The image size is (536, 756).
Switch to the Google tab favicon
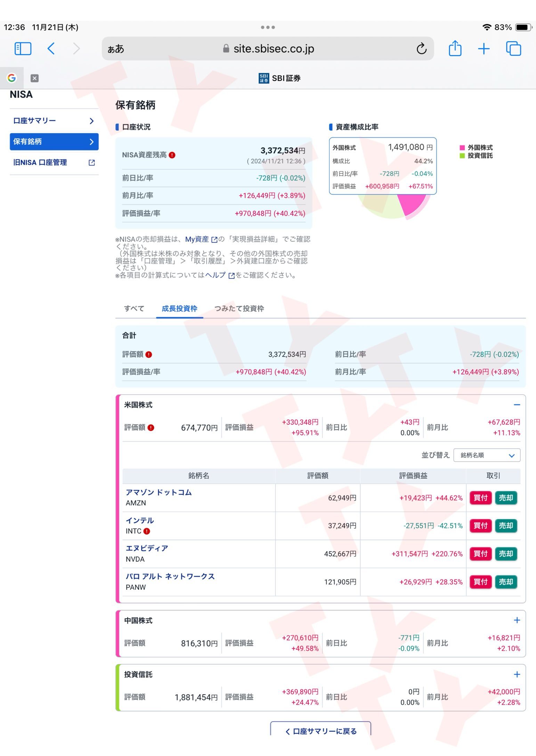click(x=12, y=78)
